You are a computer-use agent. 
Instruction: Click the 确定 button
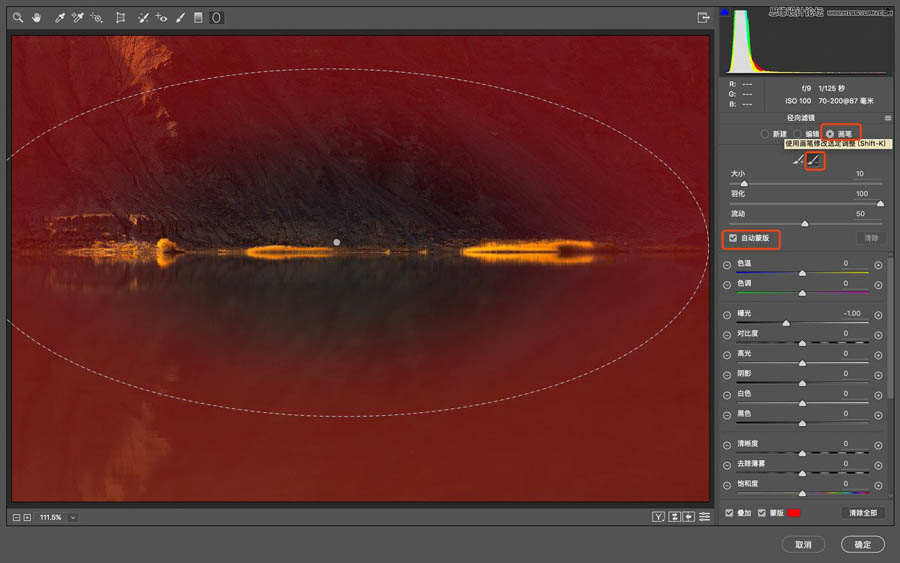coord(862,544)
